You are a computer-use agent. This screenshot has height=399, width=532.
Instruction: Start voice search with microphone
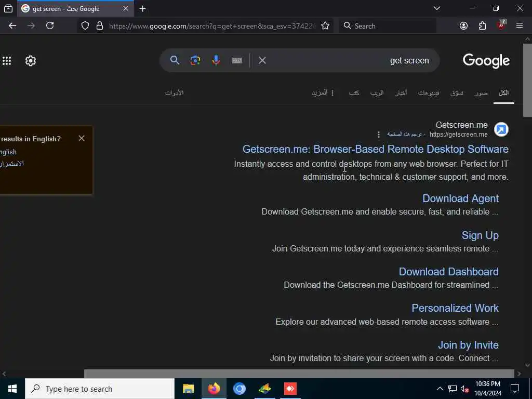[x=216, y=60]
